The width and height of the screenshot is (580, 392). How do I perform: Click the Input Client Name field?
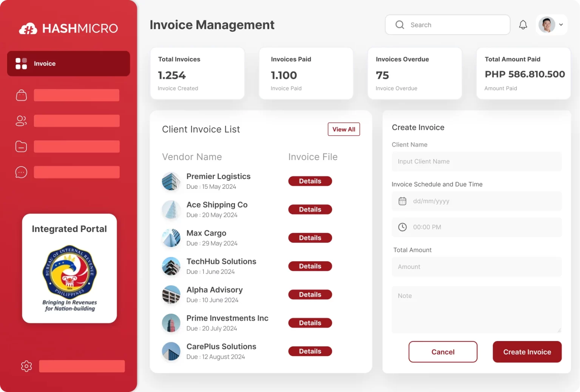click(x=477, y=161)
